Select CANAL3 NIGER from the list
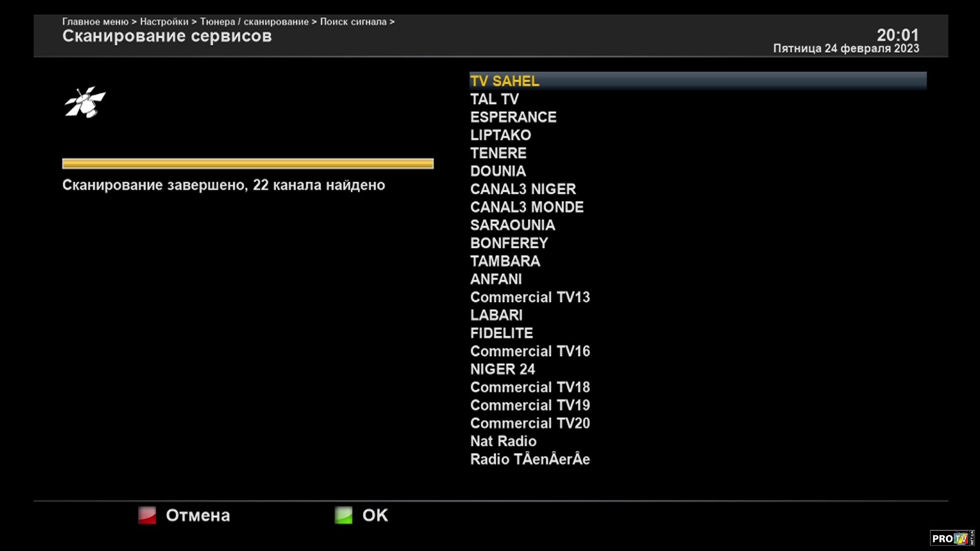980x551 pixels. point(523,189)
